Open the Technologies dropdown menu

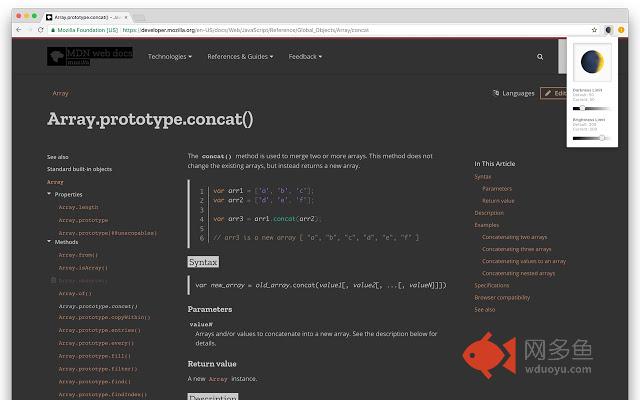point(170,57)
